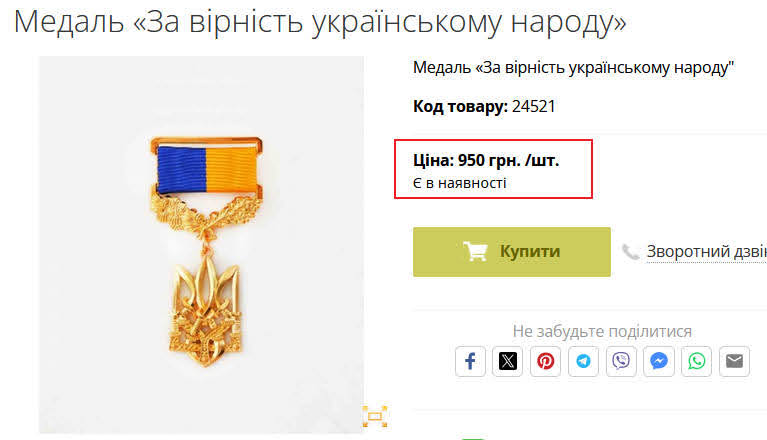Share the product through Telegram

pyautogui.click(x=583, y=361)
